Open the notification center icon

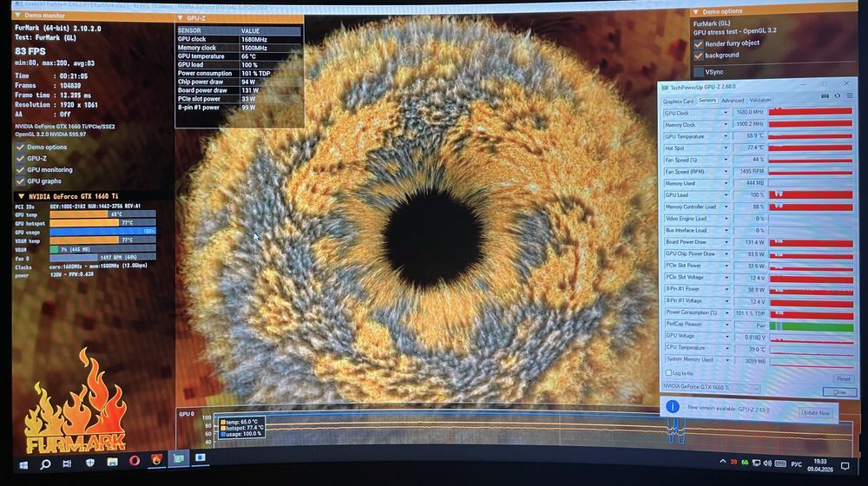pos(845,466)
